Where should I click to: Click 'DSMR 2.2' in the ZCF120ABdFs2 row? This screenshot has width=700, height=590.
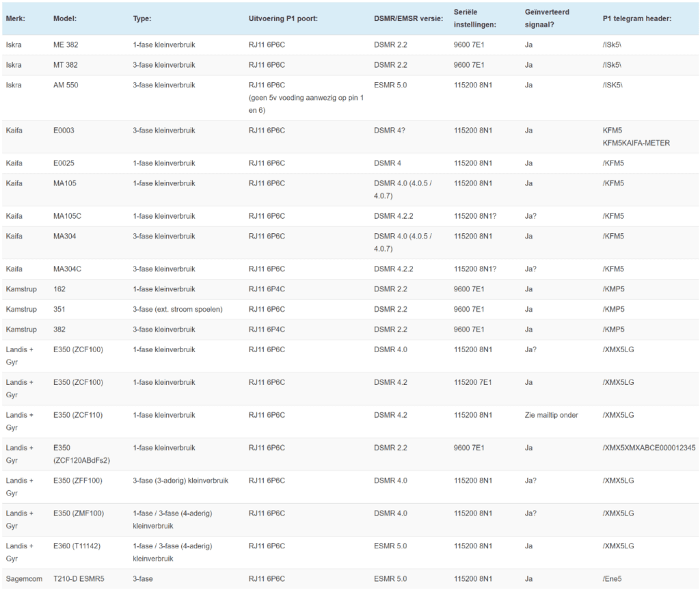click(x=390, y=448)
